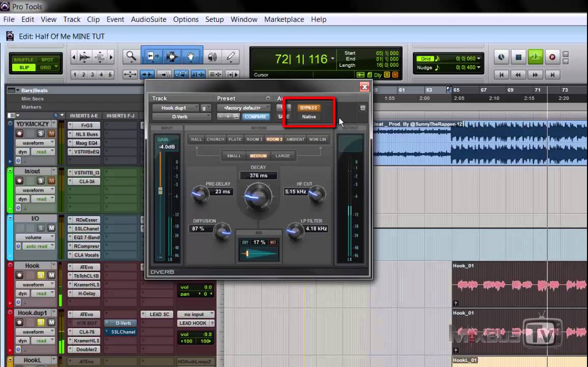This screenshot has width=588, height=367.
Task: Open GRID mode dropdown
Action: click(x=48, y=68)
